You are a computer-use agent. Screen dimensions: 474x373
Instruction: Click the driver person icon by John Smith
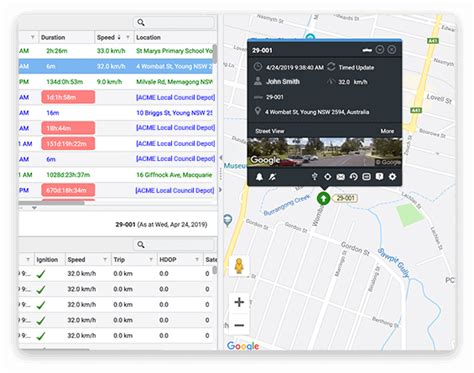[x=258, y=81]
